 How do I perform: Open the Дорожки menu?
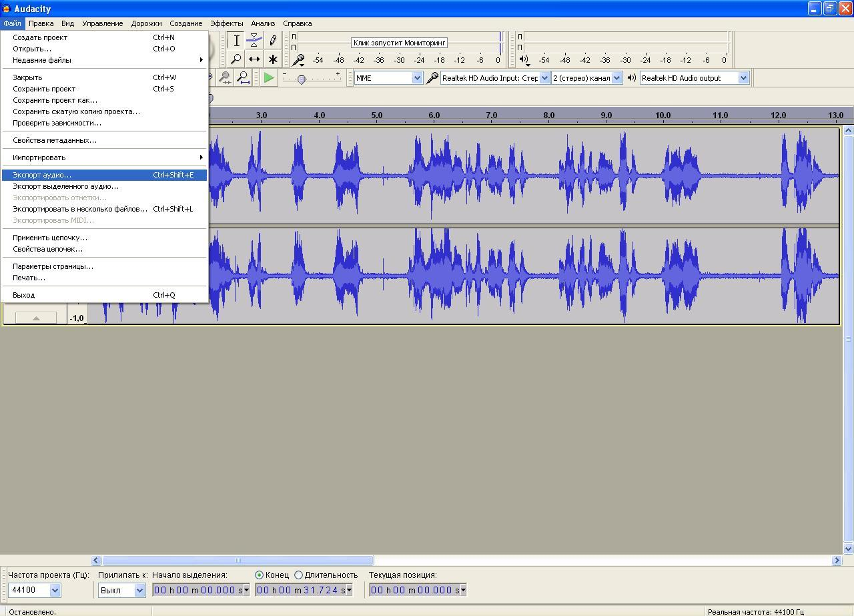coord(146,23)
